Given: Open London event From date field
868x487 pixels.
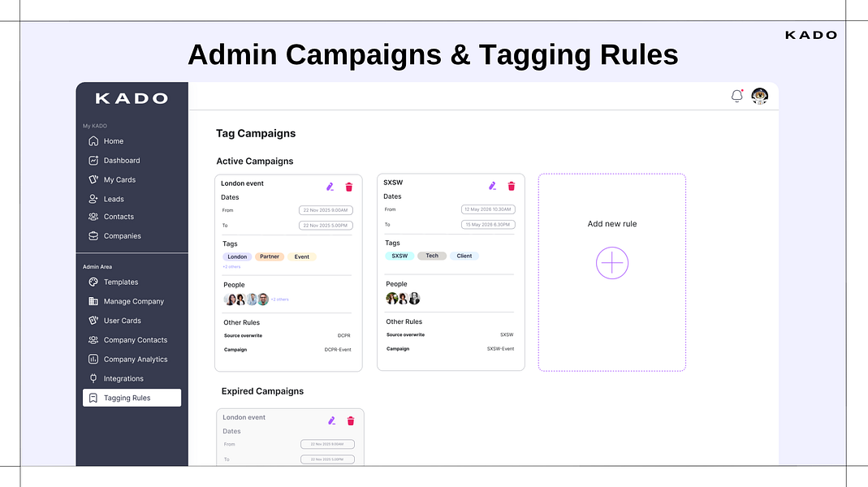Looking at the screenshot, I should point(326,210).
